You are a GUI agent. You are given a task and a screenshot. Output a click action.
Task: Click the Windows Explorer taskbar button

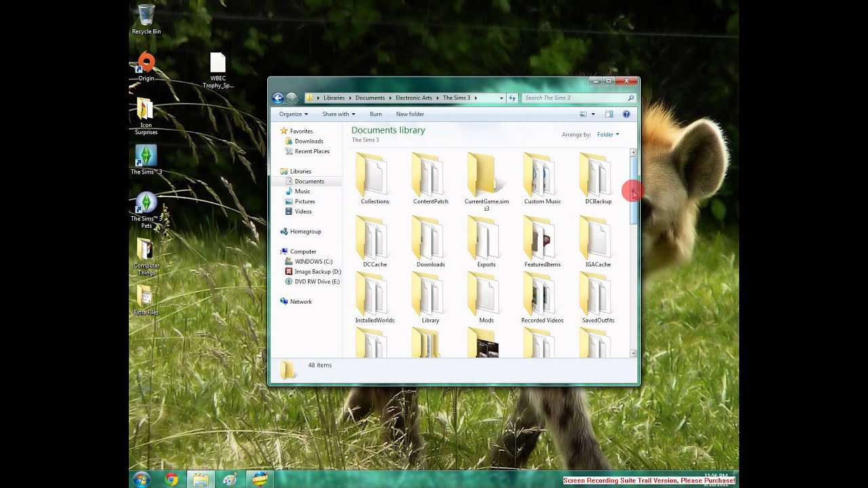[201, 479]
